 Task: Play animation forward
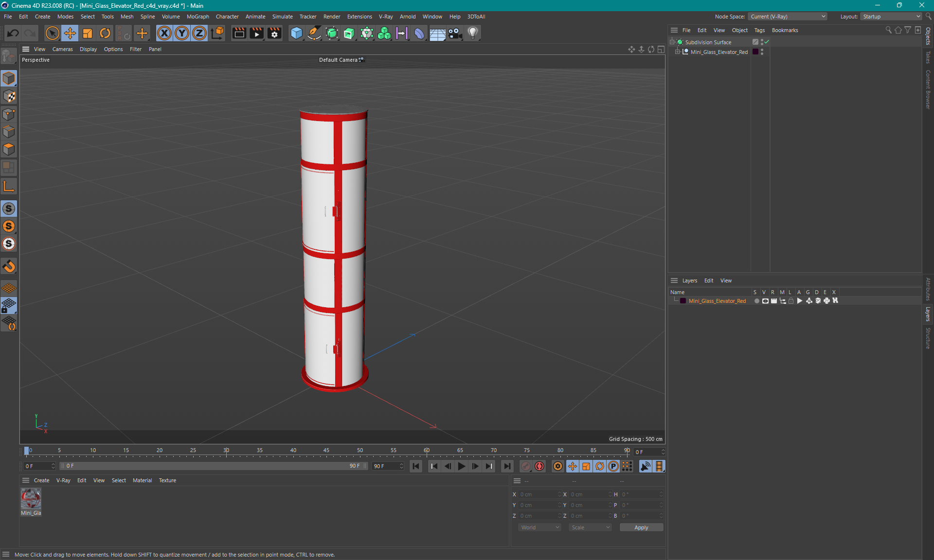pyautogui.click(x=461, y=466)
